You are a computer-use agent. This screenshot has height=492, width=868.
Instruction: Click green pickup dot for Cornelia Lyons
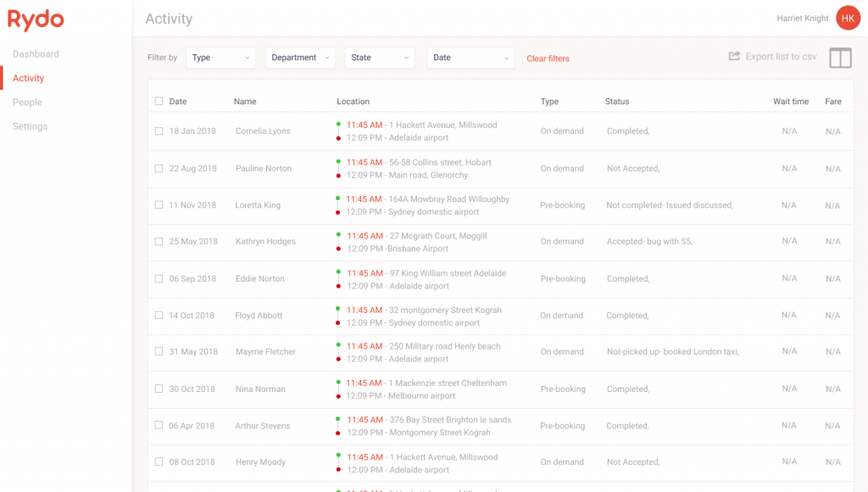click(338, 125)
